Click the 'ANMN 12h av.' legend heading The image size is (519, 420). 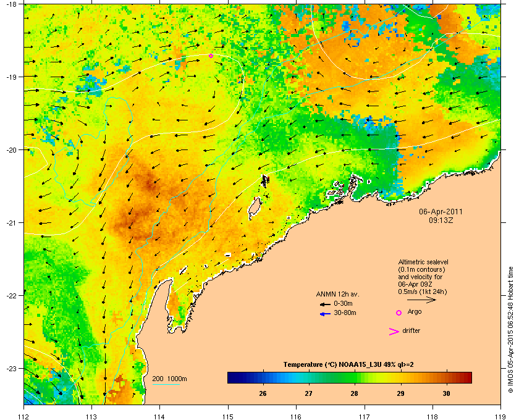pyautogui.click(x=337, y=294)
